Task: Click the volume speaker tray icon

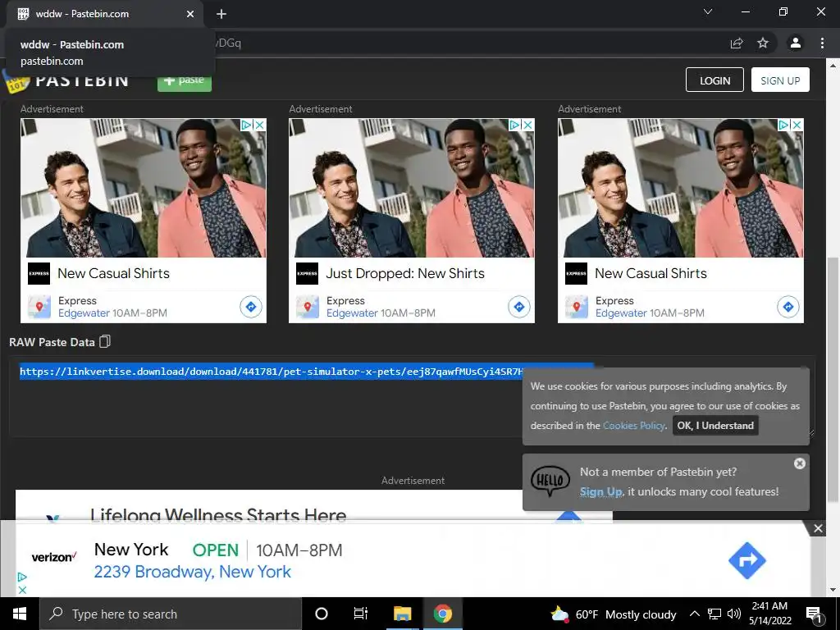Action: [x=734, y=614]
